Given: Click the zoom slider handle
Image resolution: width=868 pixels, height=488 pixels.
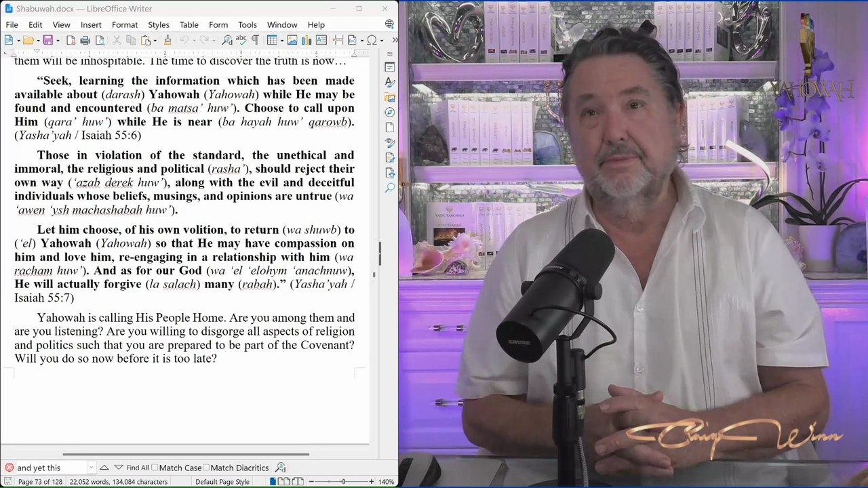Looking at the screenshot, I should (x=343, y=482).
